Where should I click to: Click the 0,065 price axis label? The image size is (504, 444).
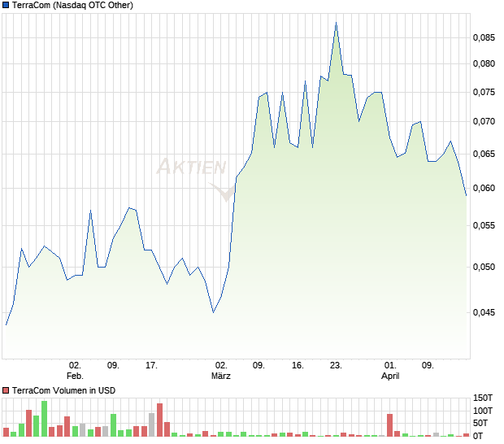click(484, 154)
